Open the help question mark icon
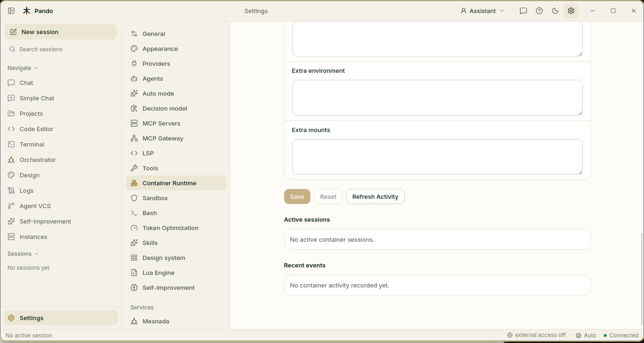The image size is (644, 343). click(x=539, y=11)
